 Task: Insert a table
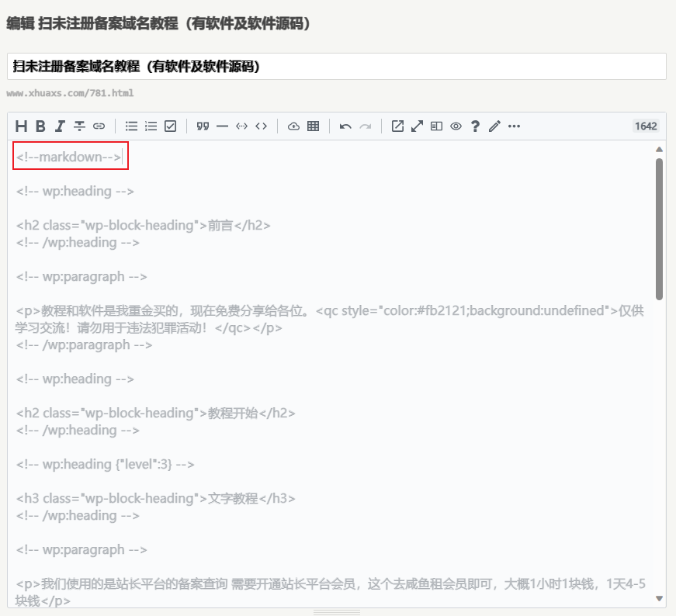(x=313, y=126)
